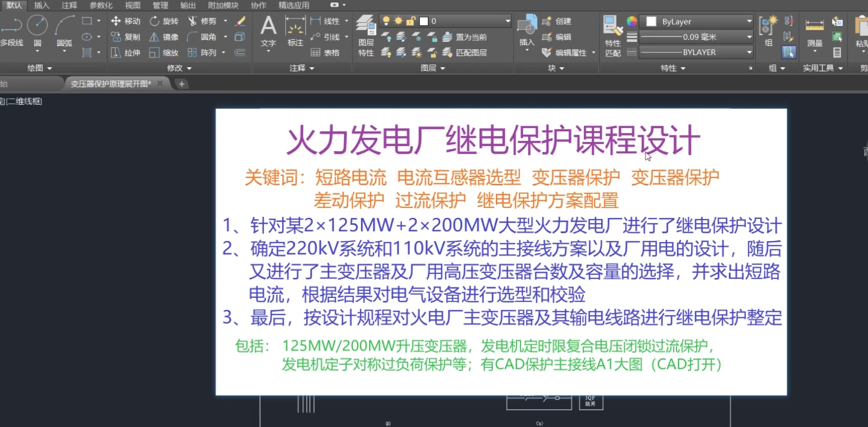This screenshot has height=427, width=868.
Task: Switch to the 注释 ribbon tab
Action: [69, 5]
